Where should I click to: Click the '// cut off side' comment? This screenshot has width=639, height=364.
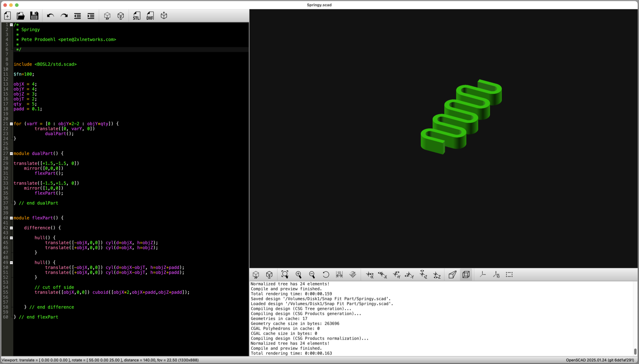point(54,288)
